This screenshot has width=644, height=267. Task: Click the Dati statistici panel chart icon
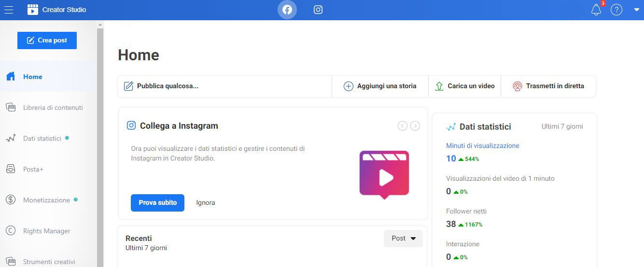(x=451, y=127)
